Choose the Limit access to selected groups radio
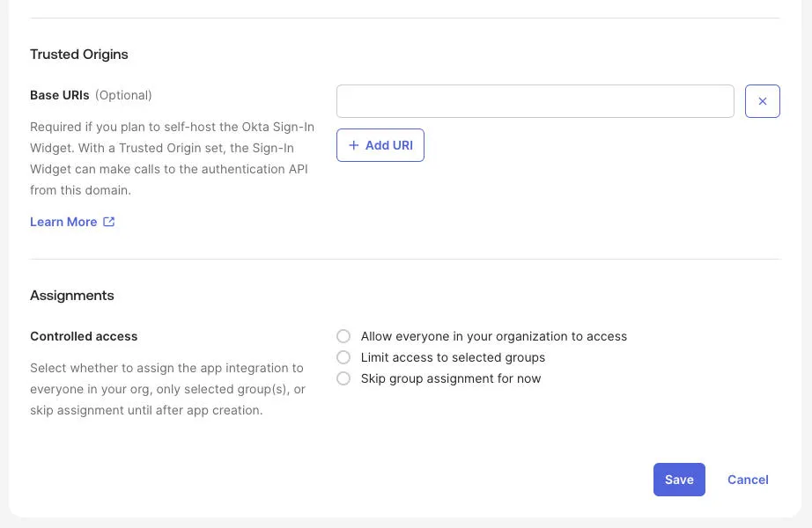The height and width of the screenshot is (528, 812). (x=343, y=357)
